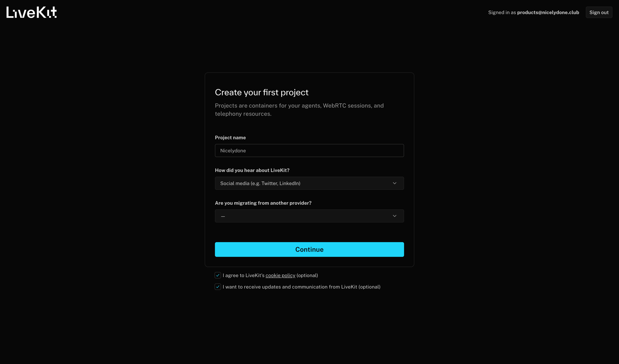Click the signed-in email products@nicelydone.club
The width and height of the screenshot is (619, 364).
tap(547, 12)
